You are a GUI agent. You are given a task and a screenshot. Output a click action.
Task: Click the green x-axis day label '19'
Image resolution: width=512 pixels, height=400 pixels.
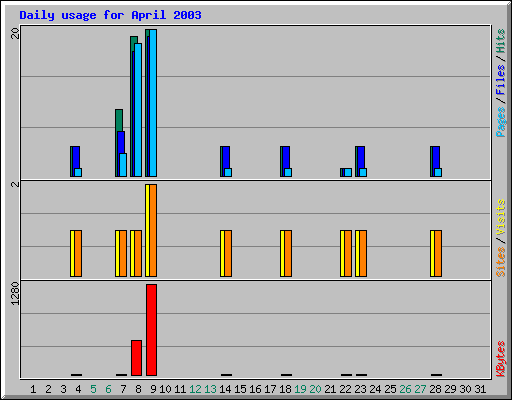300,389
